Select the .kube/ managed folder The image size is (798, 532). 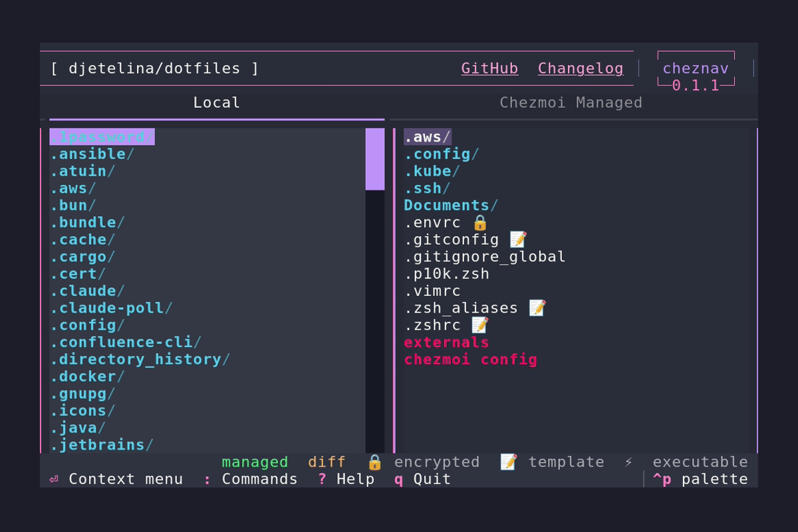[x=433, y=172]
